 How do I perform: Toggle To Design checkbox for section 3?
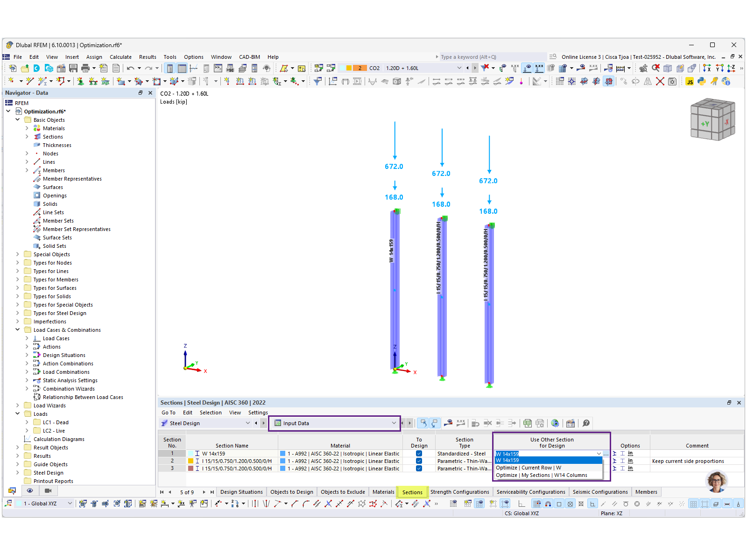[x=419, y=469]
